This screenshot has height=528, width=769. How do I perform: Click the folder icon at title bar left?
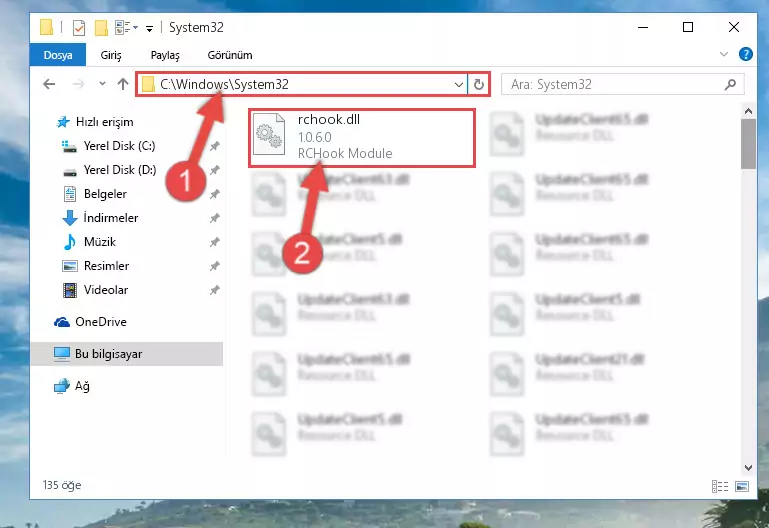pyautogui.click(x=47, y=27)
